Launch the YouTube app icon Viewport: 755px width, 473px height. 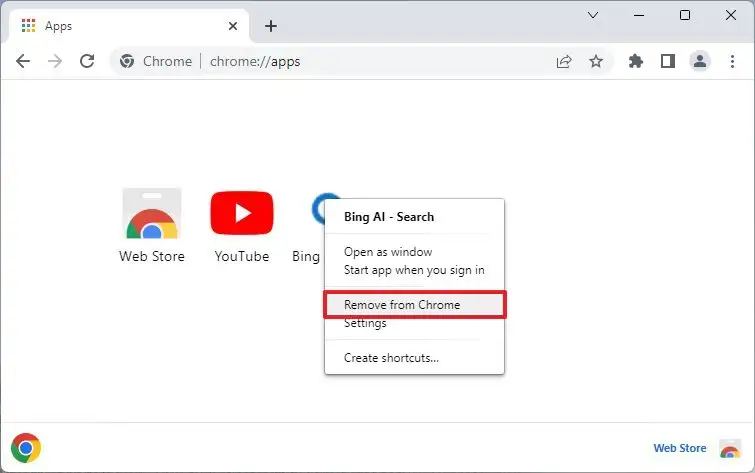click(242, 213)
